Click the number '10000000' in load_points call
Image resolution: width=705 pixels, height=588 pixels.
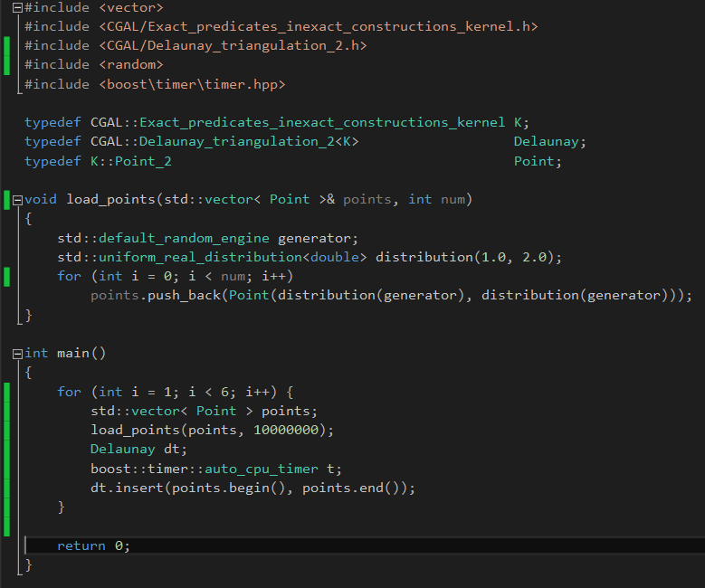[x=286, y=431]
